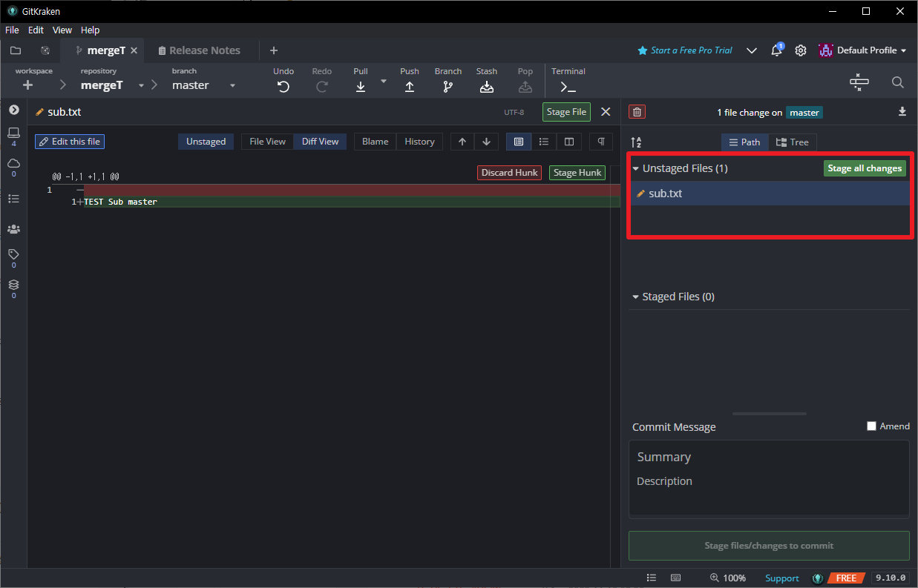Open the pull requests list icon in sidebar
This screenshot has width=918, height=588.
13,199
